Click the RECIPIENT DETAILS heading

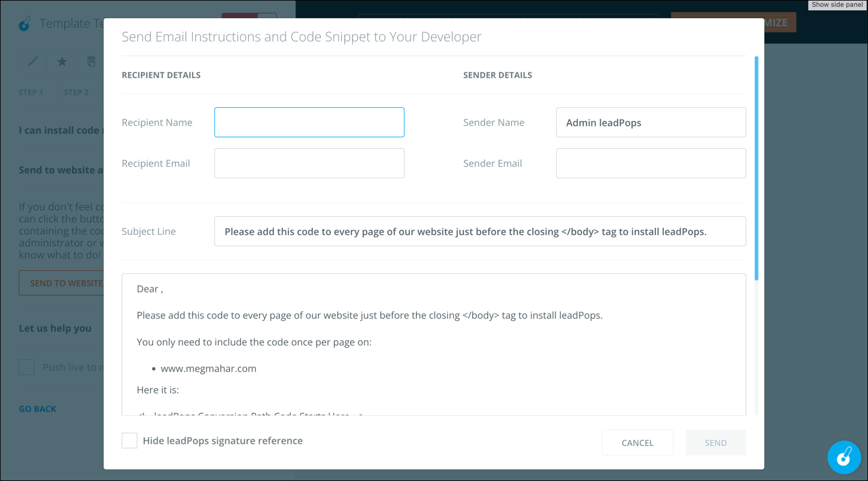tap(161, 75)
